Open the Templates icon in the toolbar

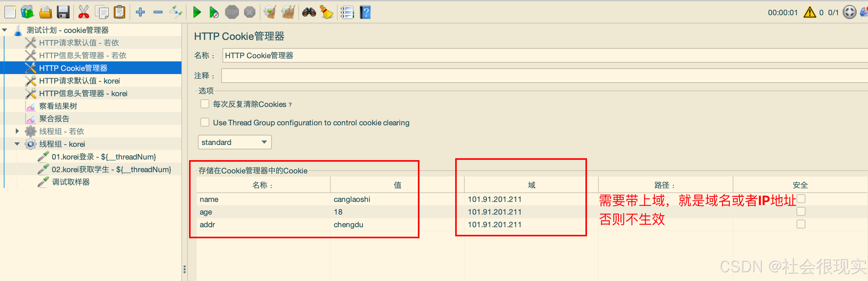27,12
